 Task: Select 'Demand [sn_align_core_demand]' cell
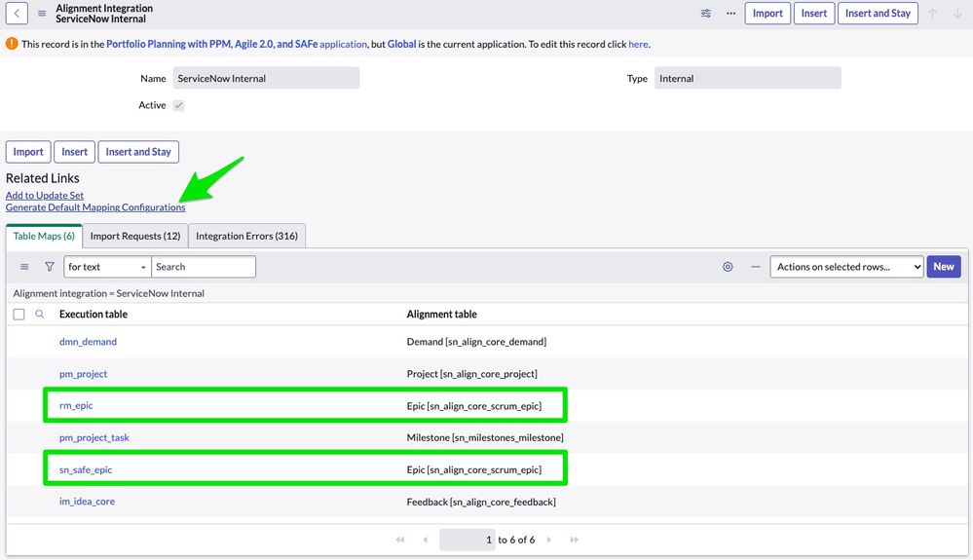476,342
